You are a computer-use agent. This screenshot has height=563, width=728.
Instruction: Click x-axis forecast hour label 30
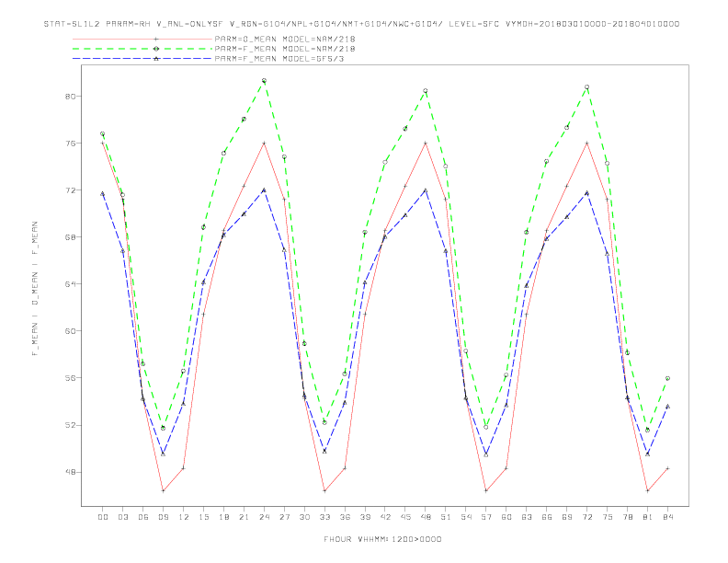pos(304,517)
